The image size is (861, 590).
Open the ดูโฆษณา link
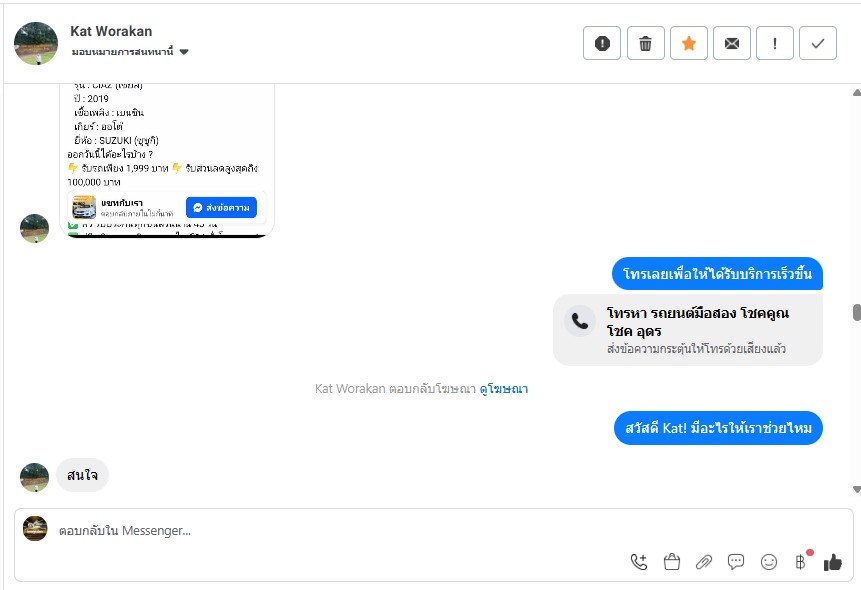[503, 389]
